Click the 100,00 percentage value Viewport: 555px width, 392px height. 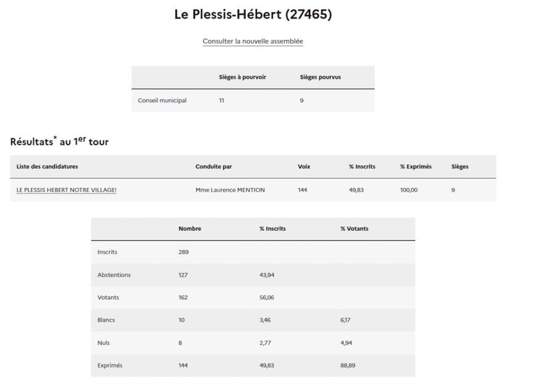coord(409,190)
